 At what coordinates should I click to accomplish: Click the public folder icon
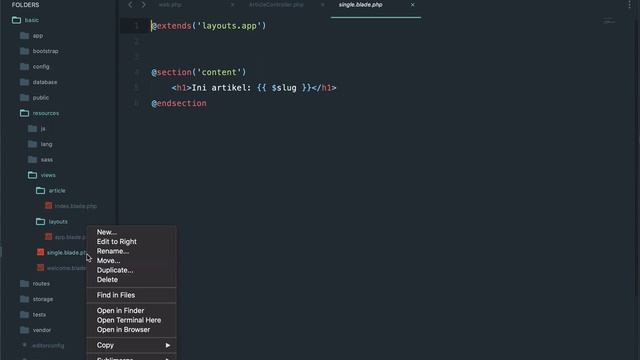pos(24,98)
